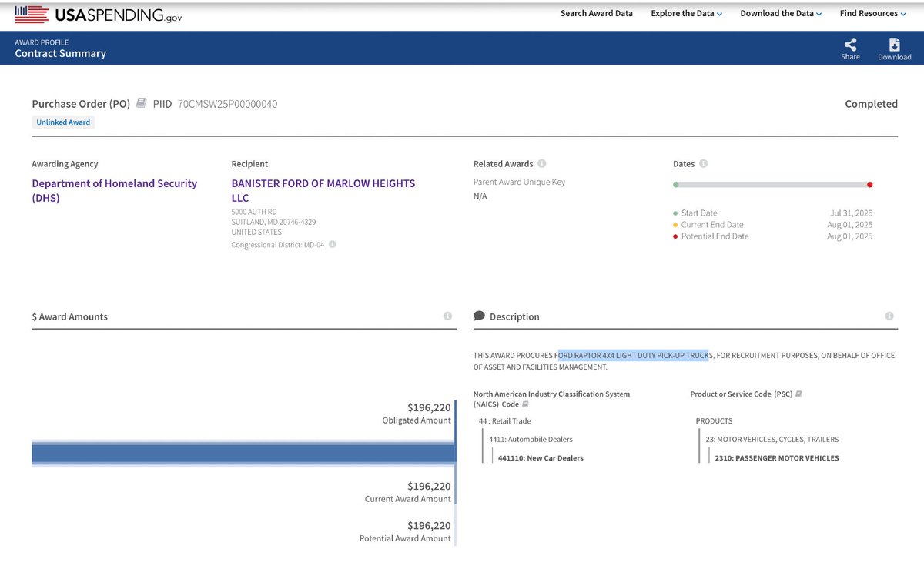Open the glossary icon next to PSC

(798, 394)
